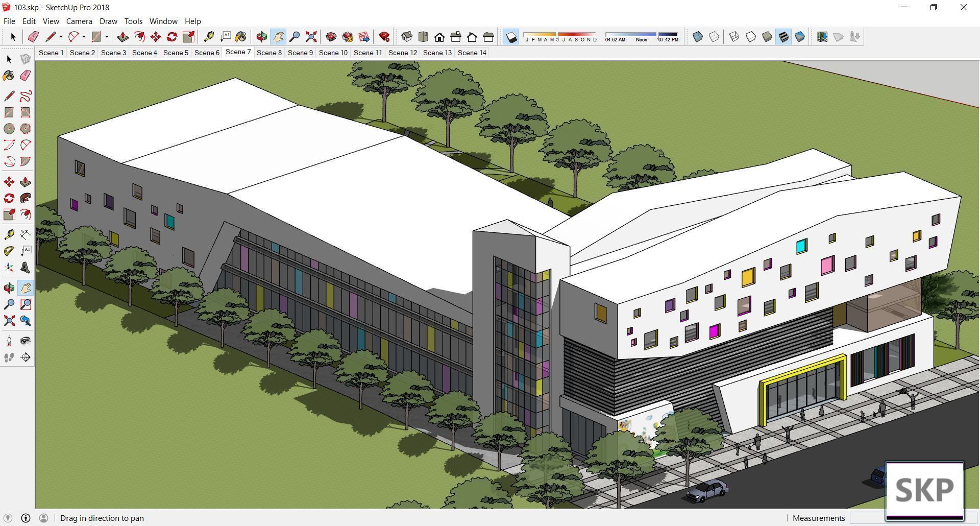
Task: Select the Eraser tool in top toolbar
Action: click(x=33, y=37)
